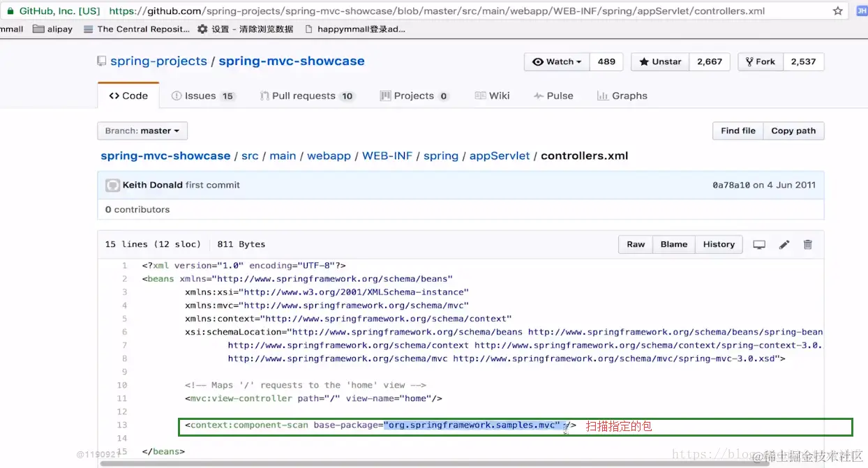Image resolution: width=868 pixels, height=468 pixels.
Task: Click the closing </beans> tag
Action: point(163,452)
